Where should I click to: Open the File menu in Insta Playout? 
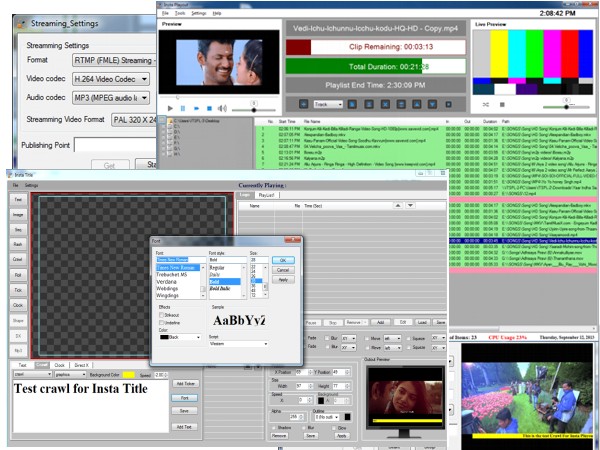coord(165,13)
